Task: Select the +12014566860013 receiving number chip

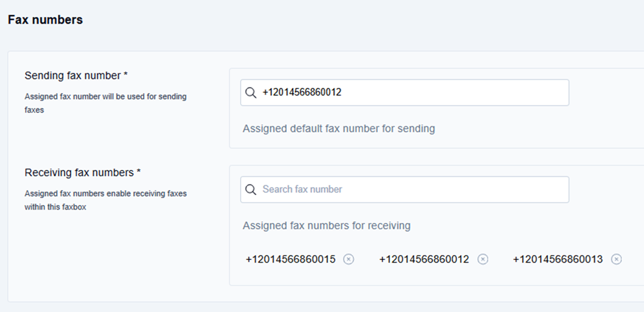Action: click(558, 259)
